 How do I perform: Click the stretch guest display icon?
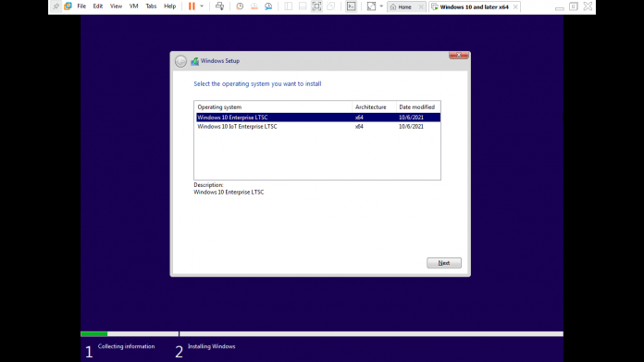371,6
